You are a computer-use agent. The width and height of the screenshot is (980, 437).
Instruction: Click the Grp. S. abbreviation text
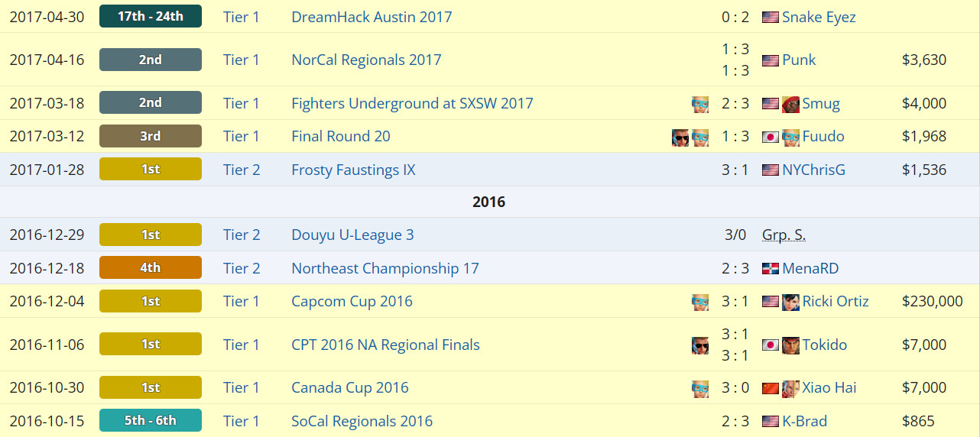tap(784, 235)
